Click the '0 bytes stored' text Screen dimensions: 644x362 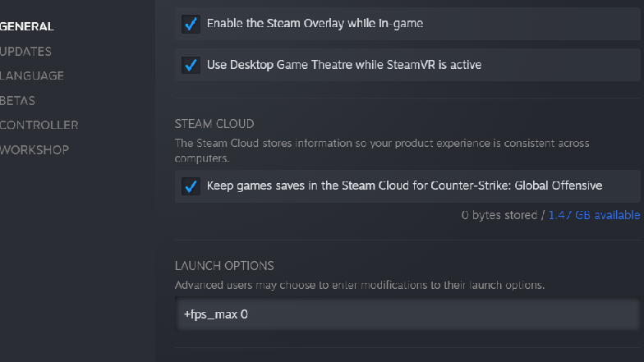[x=499, y=215]
